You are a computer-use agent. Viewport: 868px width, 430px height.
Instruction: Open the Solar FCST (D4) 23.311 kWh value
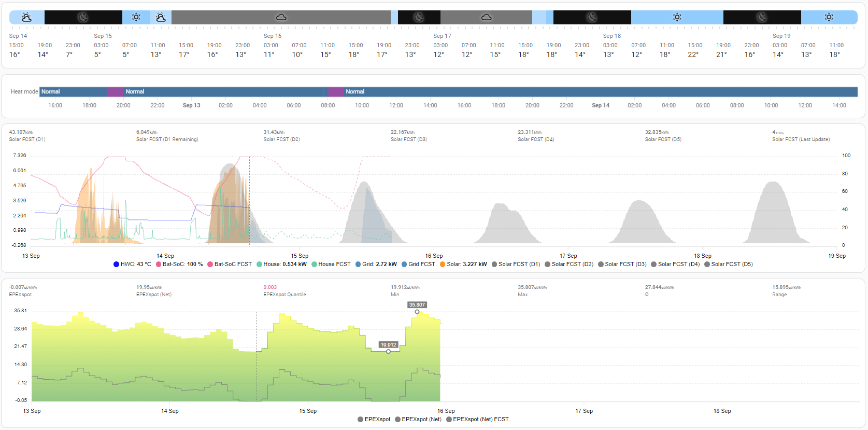point(530,132)
